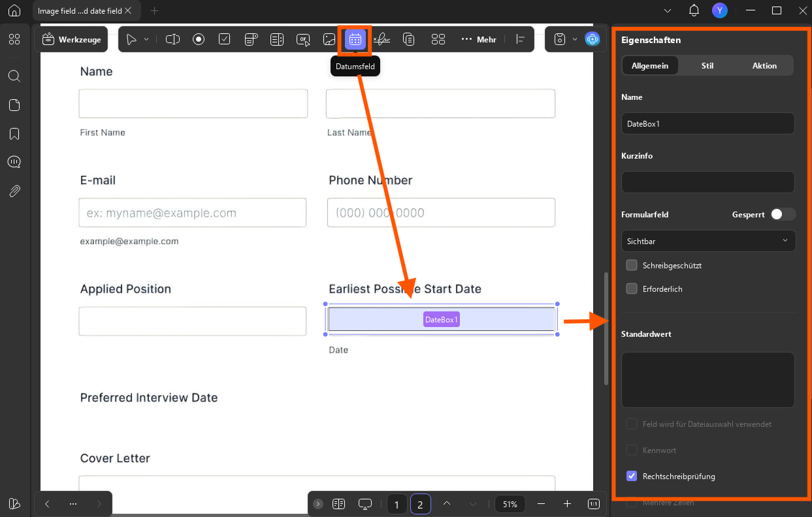This screenshot has width=812, height=517.
Task: Select the Datumsfeld date field tool
Action: [355, 39]
